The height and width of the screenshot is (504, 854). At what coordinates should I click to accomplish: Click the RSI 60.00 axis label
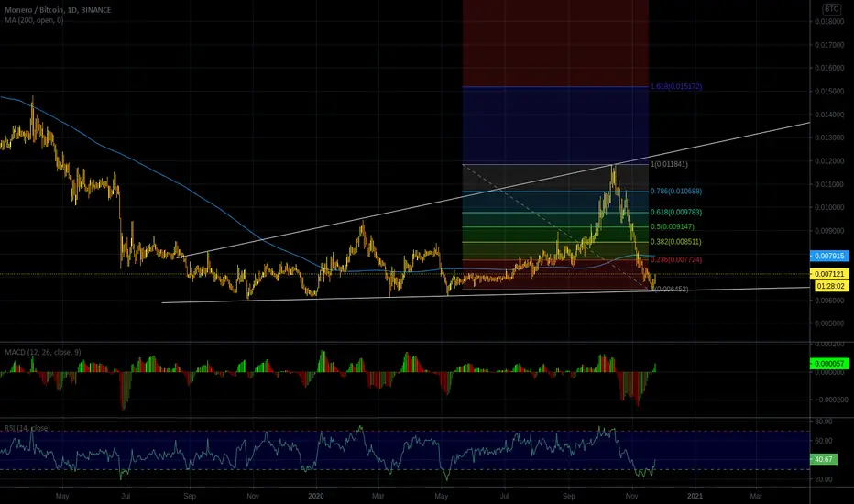coord(823,441)
